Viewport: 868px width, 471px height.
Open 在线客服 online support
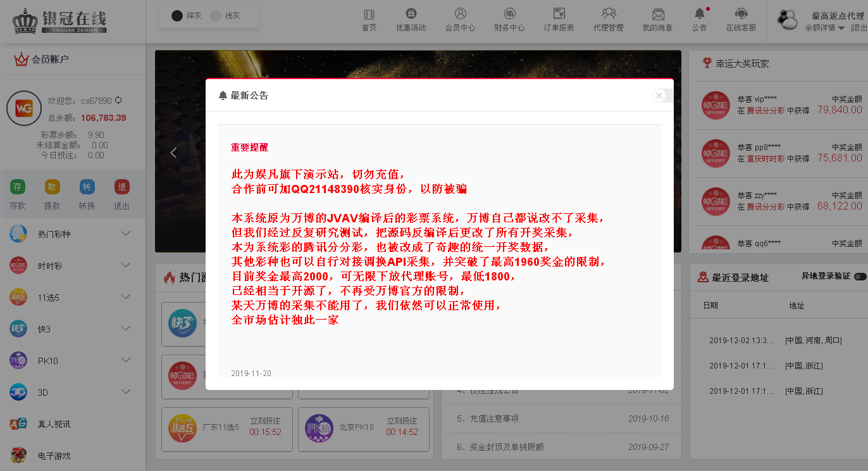tap(741, 20)
